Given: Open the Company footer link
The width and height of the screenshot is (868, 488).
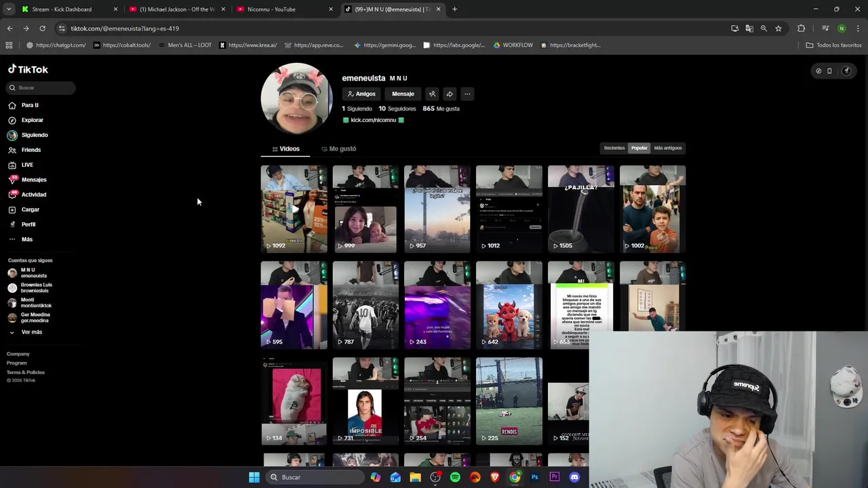Looking at the screenshot, I should click(x=18, y=354).
